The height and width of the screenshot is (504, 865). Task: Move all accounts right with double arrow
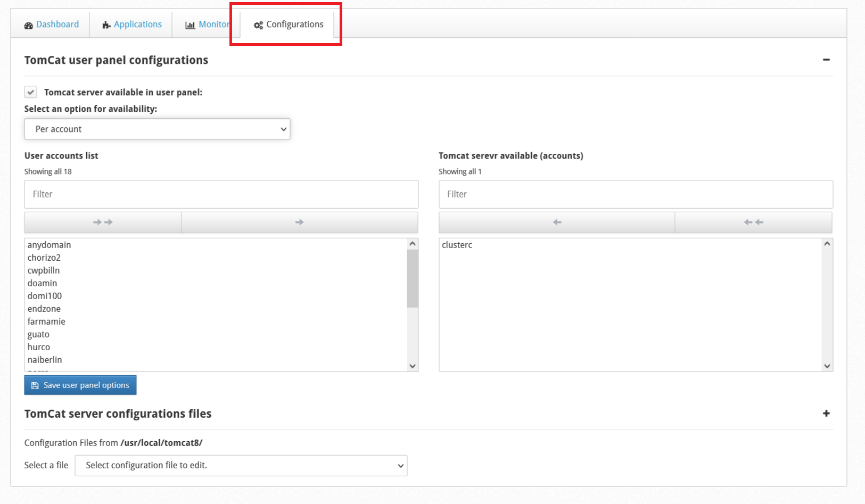click(103, 222)
